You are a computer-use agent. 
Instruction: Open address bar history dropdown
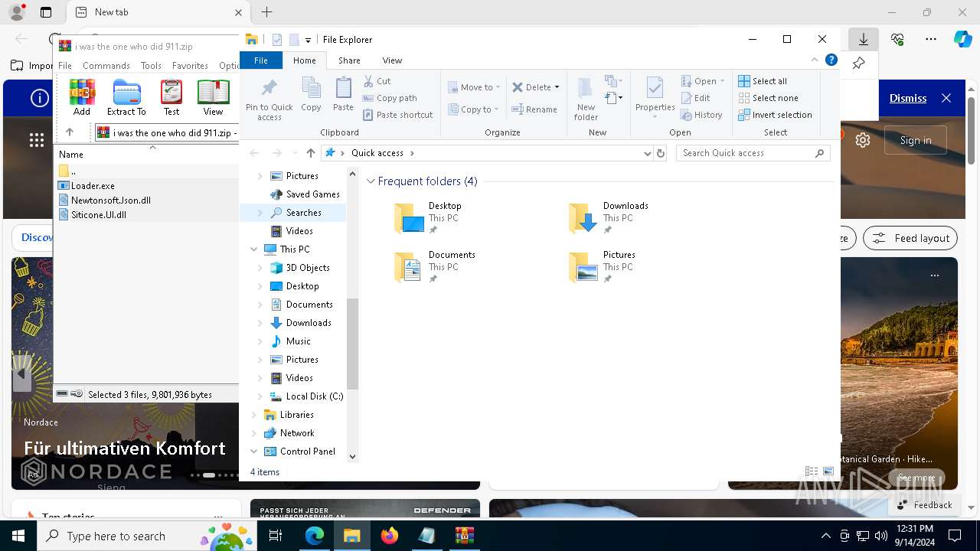[648, 153]
